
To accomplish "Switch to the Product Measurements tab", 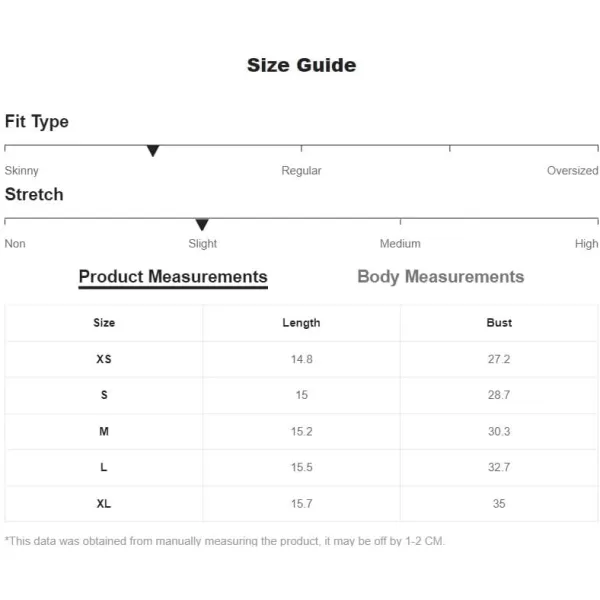I will 173,277.
